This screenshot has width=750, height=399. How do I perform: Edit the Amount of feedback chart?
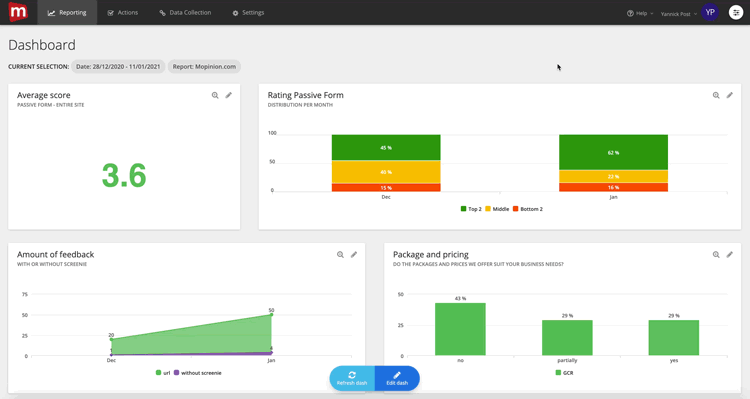[354, 255]
